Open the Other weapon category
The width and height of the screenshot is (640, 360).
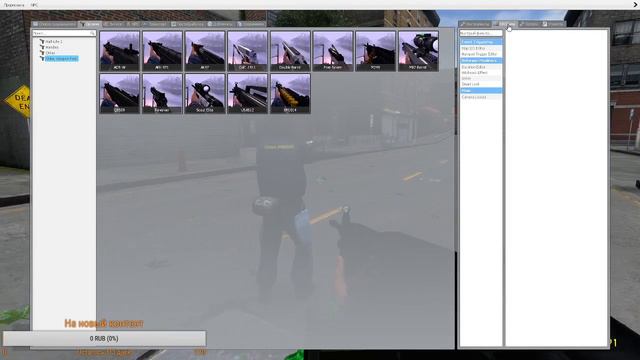click(50, 53)
